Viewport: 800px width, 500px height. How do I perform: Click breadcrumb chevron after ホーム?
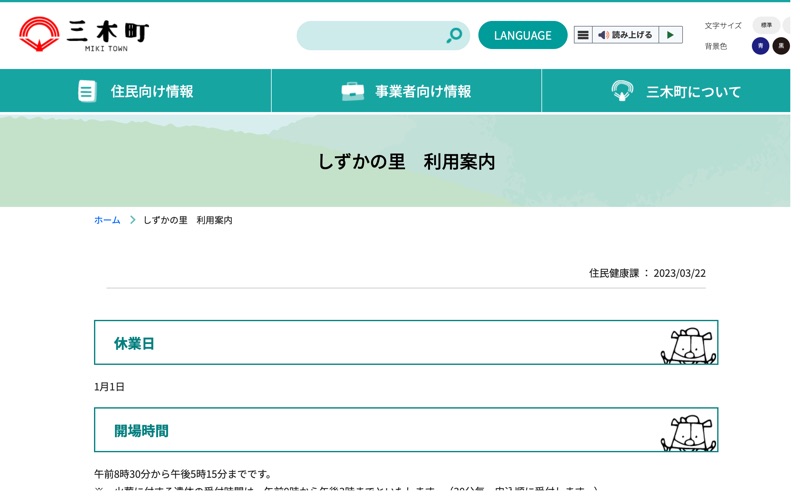[133, 220]
